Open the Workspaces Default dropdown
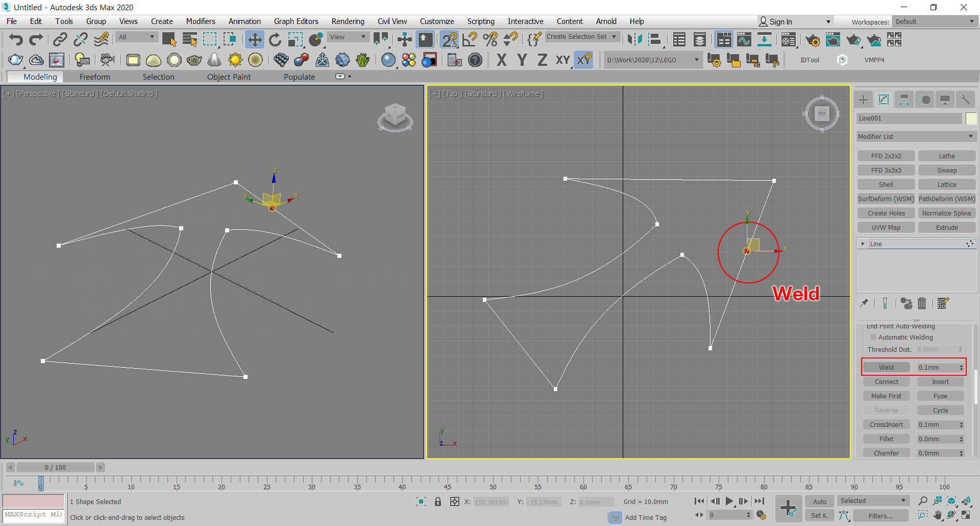The image size is (980, 526). (934, 21)
